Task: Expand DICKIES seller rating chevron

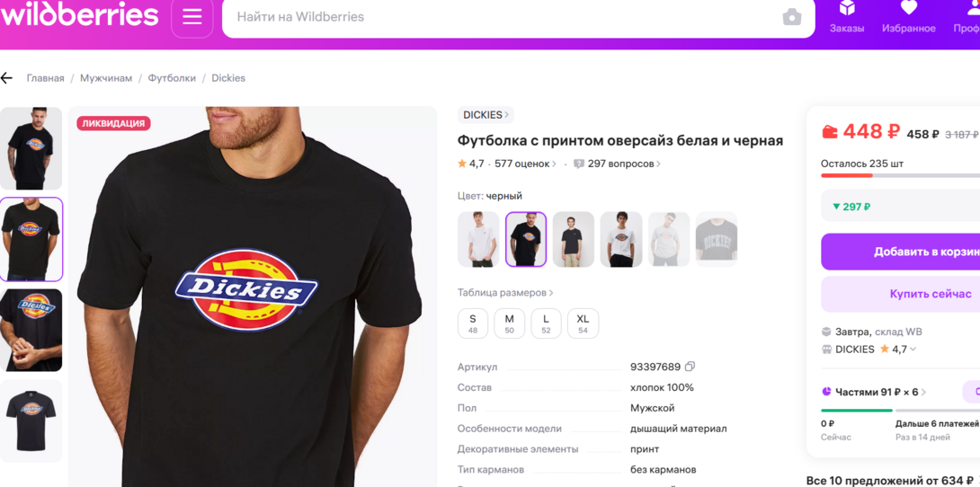Action: coord(913,350)
